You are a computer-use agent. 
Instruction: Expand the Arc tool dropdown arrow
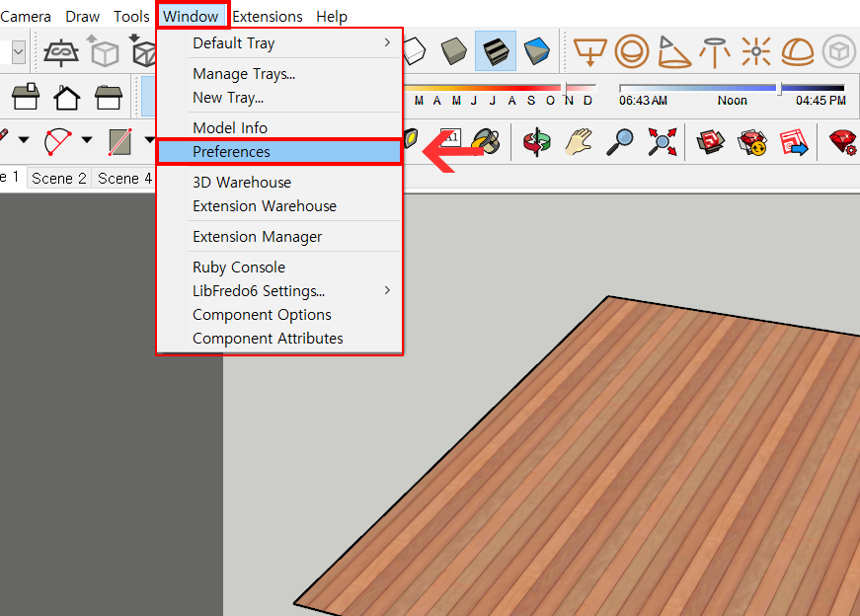[x=87, y=140]
